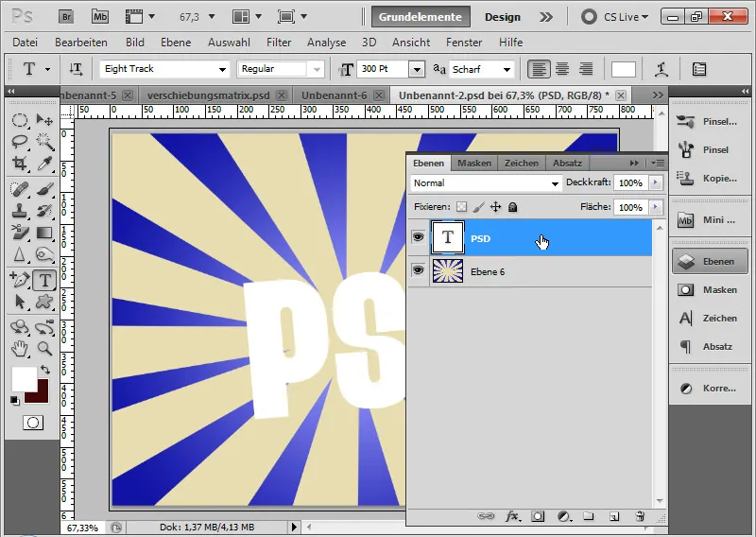
Task: Select the Crop tool
Action: [x=19, y=164]
